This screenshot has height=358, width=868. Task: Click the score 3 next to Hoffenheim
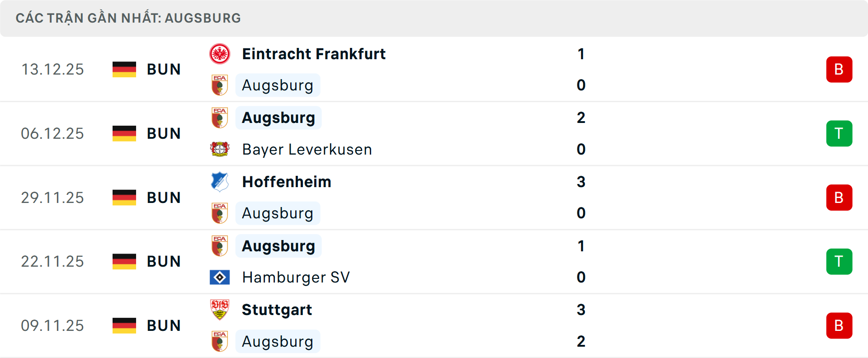coord(581,182)
